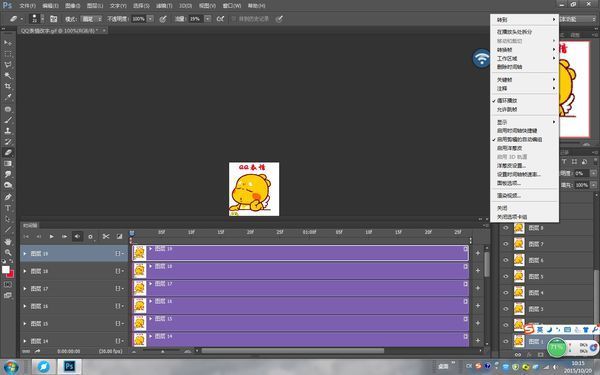Click the Windows Start button
600x375 pixels.
(11, 367)
